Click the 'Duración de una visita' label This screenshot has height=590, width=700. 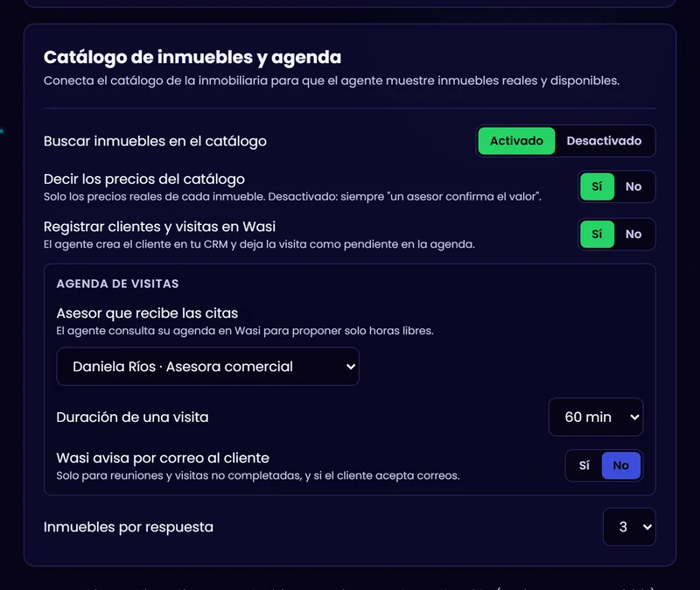[132, 418]
